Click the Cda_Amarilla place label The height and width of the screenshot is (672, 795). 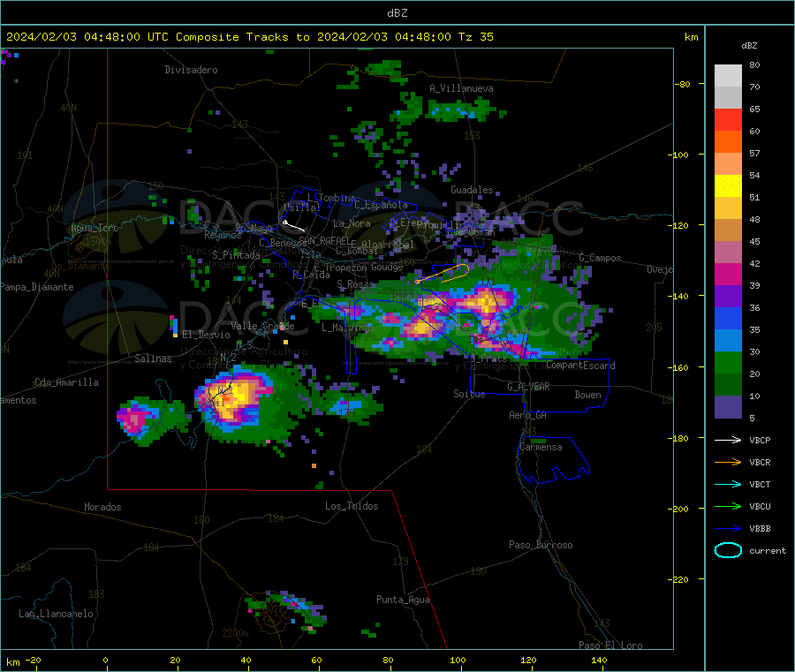(66, 382)
